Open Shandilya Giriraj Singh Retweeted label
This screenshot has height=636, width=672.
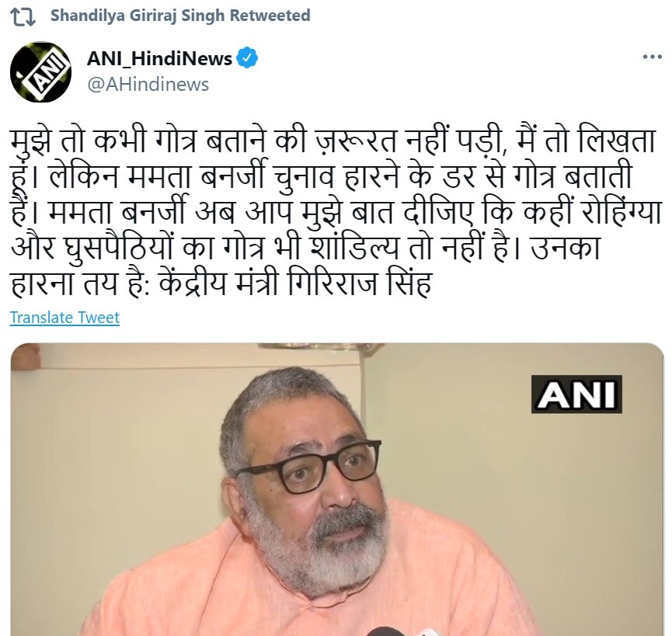tap(180, 16)
